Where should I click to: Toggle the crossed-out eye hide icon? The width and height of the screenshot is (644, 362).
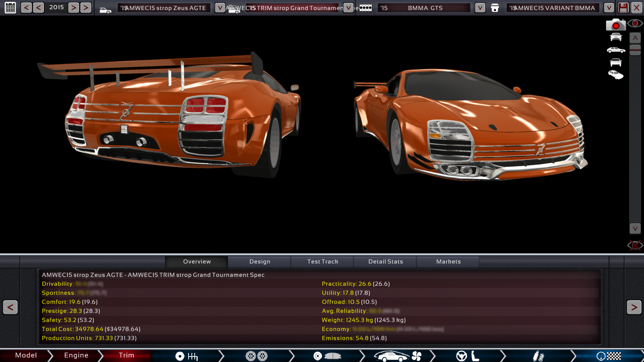tap(635, 245)
